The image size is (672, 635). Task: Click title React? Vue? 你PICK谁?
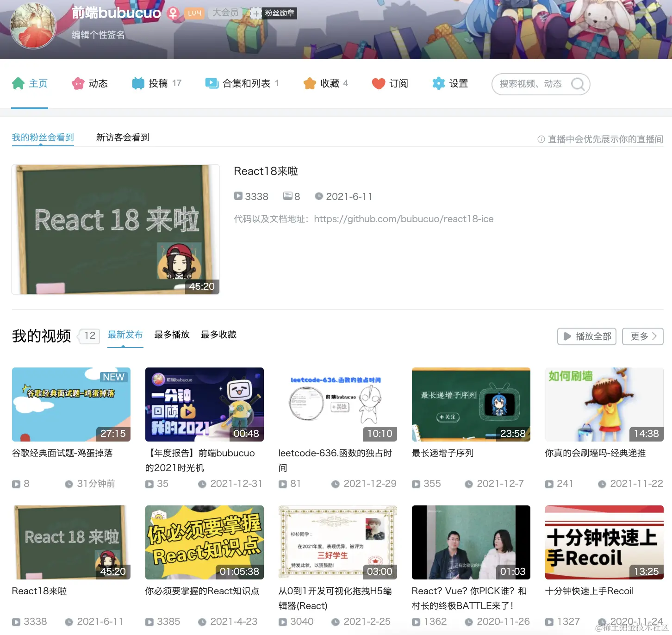coord(469,598)
